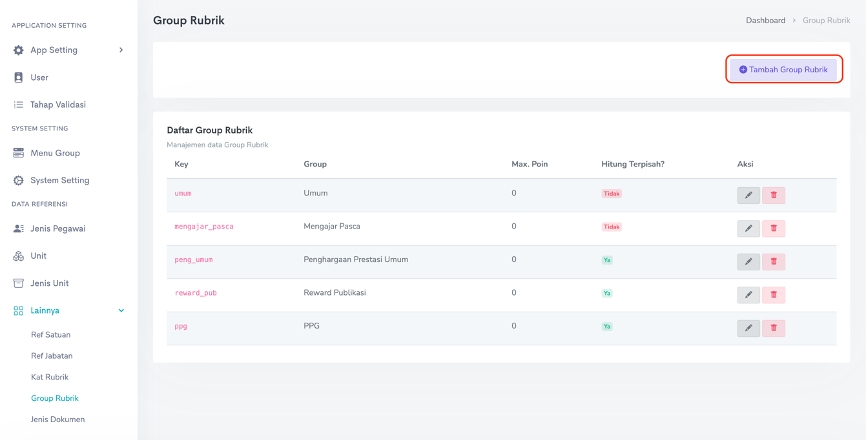866x440 pixels.
Task: Click the User icon in sidebar
Action: point(18,77)
